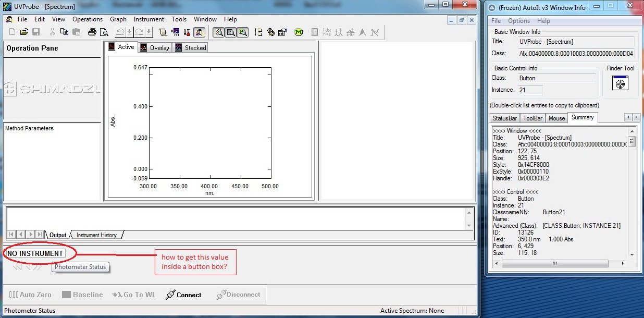Click the greyed d/dx log transform icon

[327, 32]
